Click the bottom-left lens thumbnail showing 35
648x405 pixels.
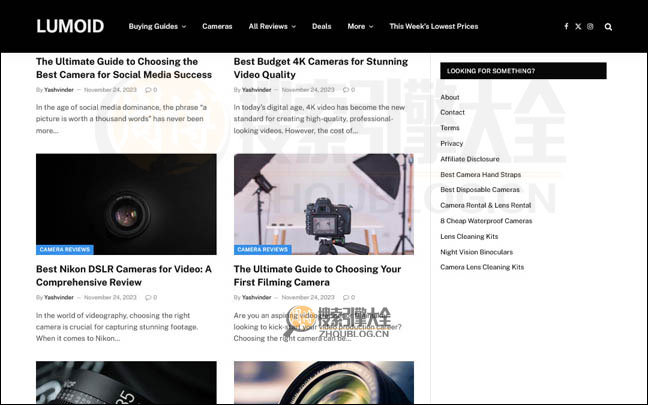(x=126, y=382)
